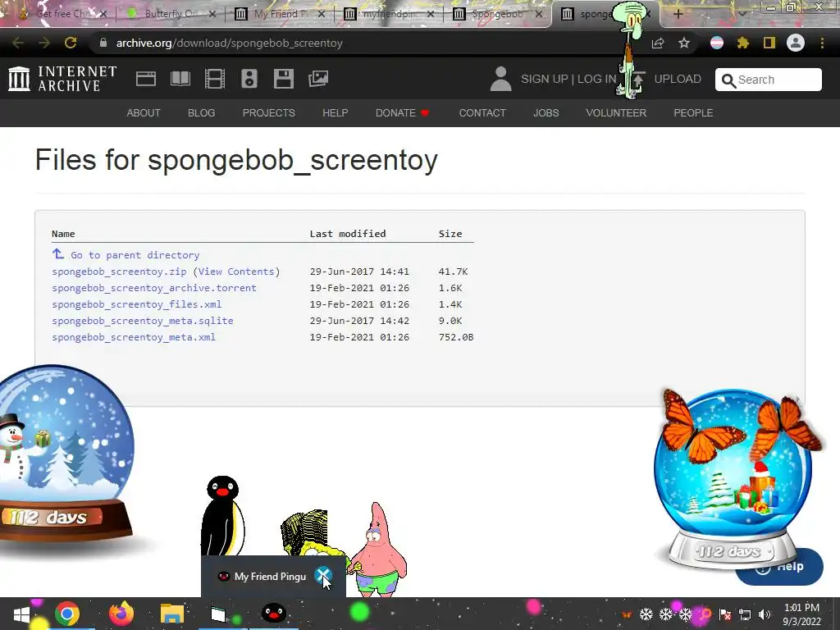Open Chrome from the taskbar
Viewport: 840px width, 630px height.
click(67, 614)
